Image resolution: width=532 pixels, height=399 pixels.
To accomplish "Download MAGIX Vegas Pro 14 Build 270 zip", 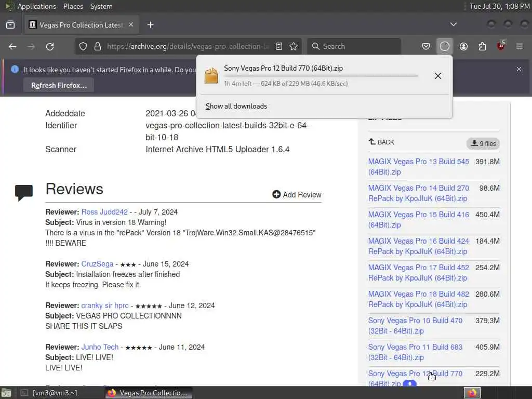I will [418, 193].
